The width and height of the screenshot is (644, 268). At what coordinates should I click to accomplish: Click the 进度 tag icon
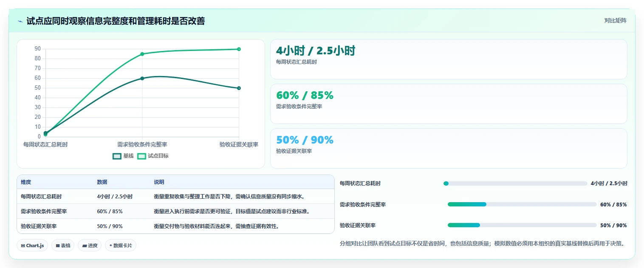click(84, 245)
